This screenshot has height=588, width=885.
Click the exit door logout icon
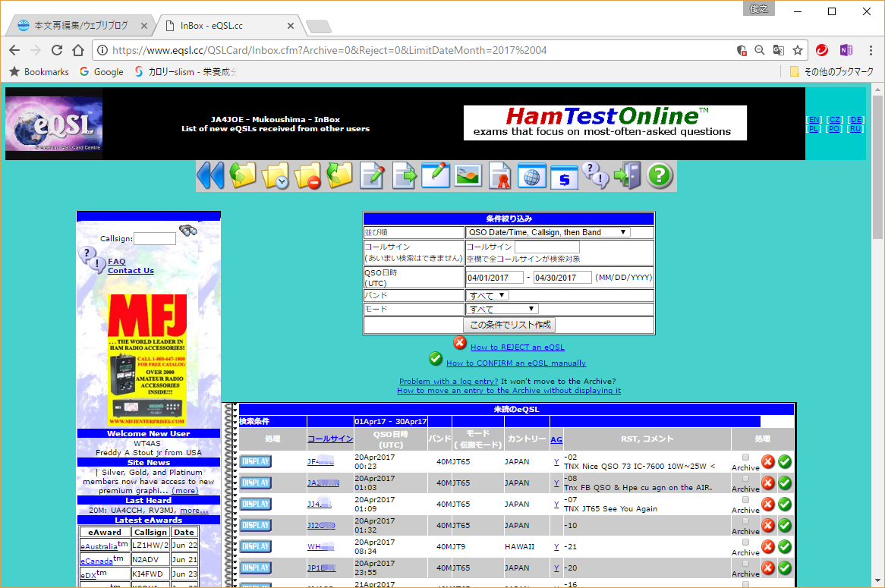[x=628, y=175]
